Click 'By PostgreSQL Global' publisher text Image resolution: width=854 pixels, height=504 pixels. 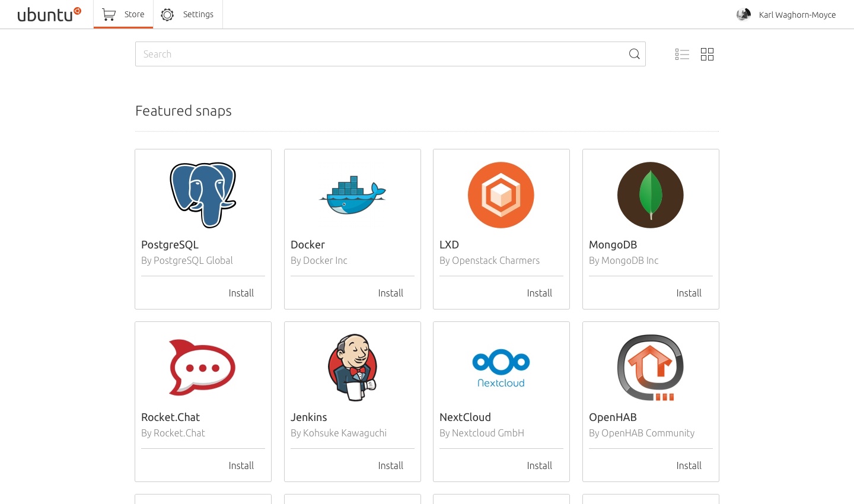pyautogui.click(x=187, y=260)
